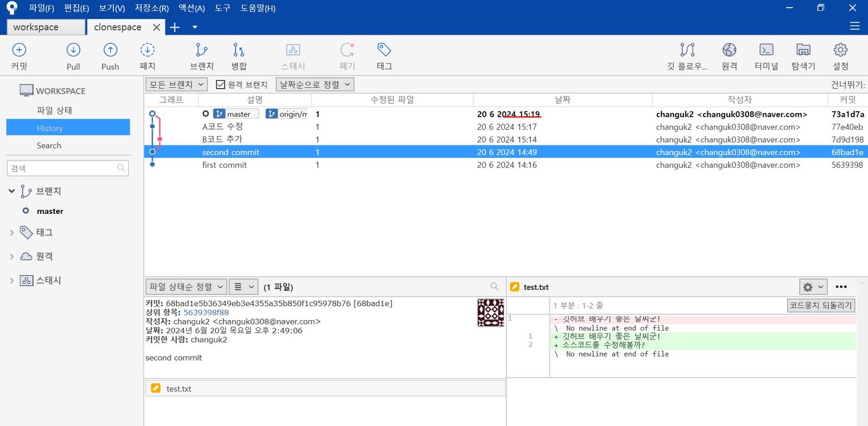
Task: Open the tab list dropdown arrow next to the new tab button
Action: pos(195,27)
